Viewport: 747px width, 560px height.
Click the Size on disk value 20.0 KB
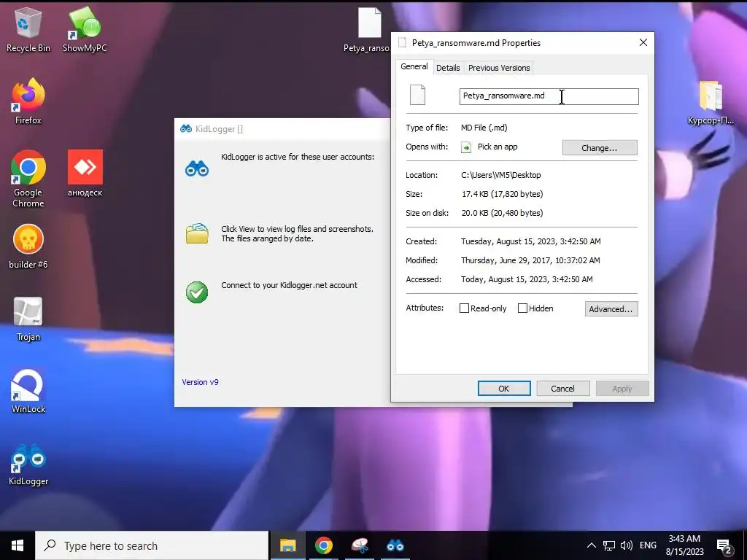502,213
